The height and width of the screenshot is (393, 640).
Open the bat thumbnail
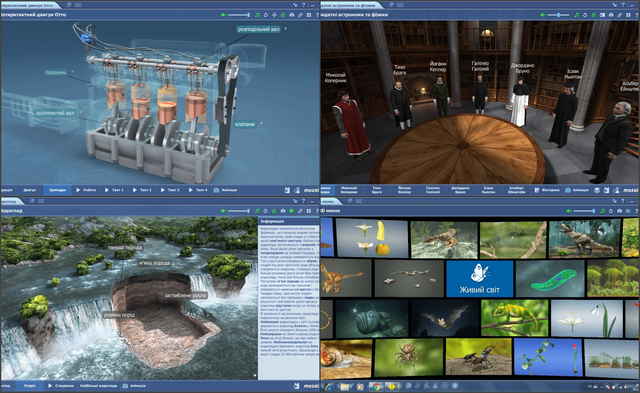pos(444,318)
